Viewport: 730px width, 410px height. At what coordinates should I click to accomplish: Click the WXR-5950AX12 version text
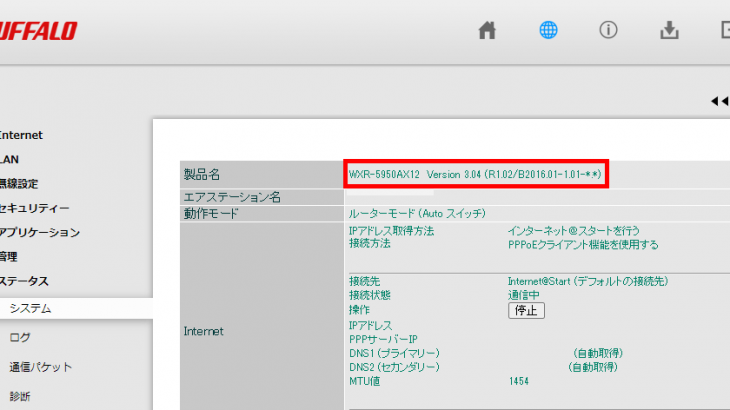tap(474, 175)
